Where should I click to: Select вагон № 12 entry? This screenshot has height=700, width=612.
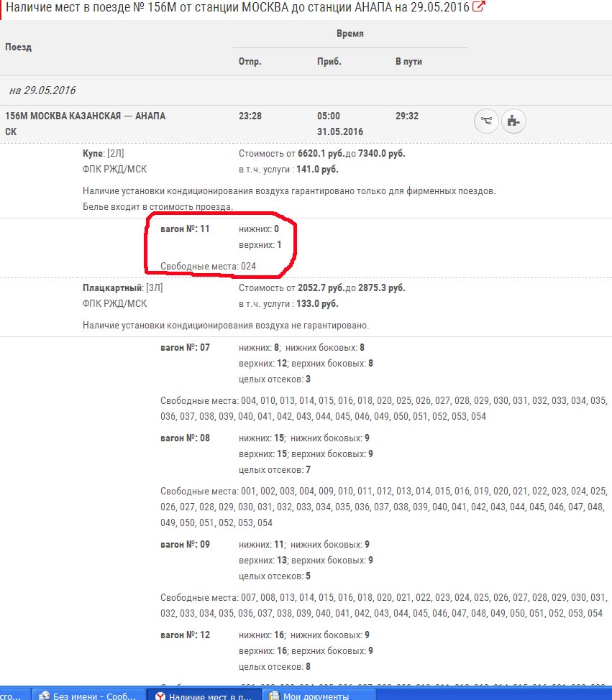click(x=185, y=635)
